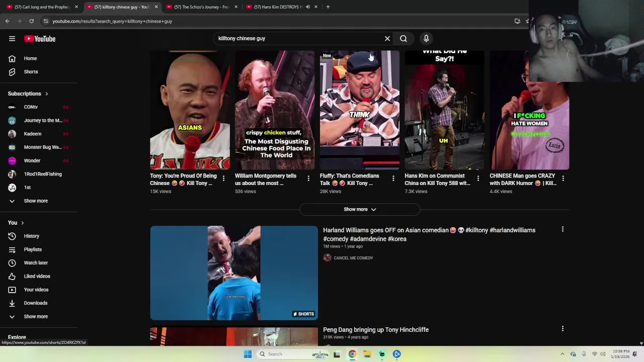Play the 'ASIANS' Tony short thumbnail
The image size is (644, 362).
point(190,110)
